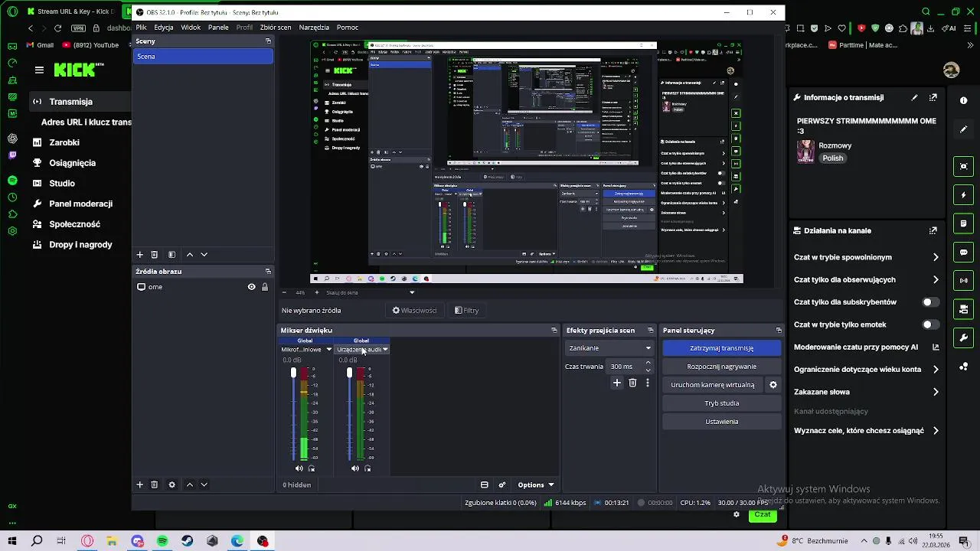
Task: Edit stream info pencil in Kick dashboard
Action: [x=914, y=98]
